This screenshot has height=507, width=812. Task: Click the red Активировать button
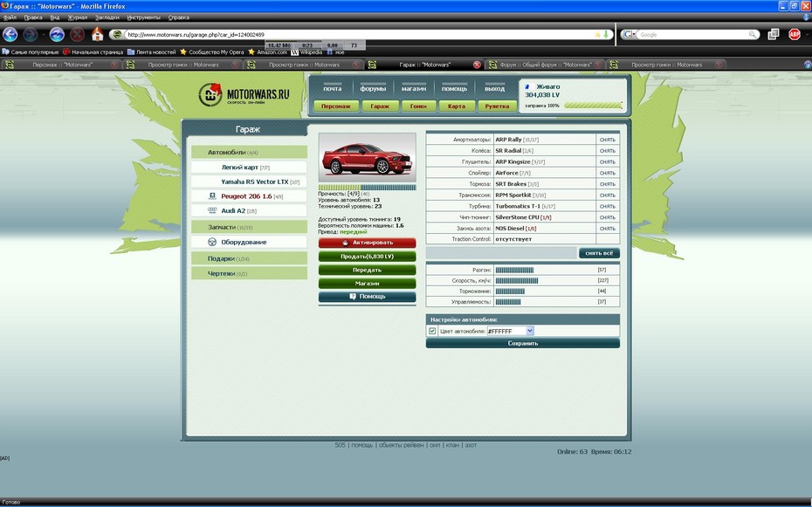[368, 243]
